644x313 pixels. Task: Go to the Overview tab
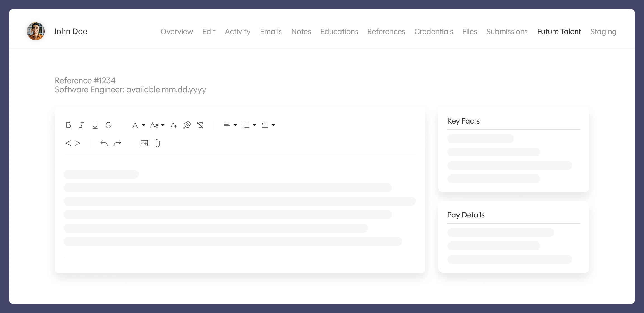click(x=177, y=32)
